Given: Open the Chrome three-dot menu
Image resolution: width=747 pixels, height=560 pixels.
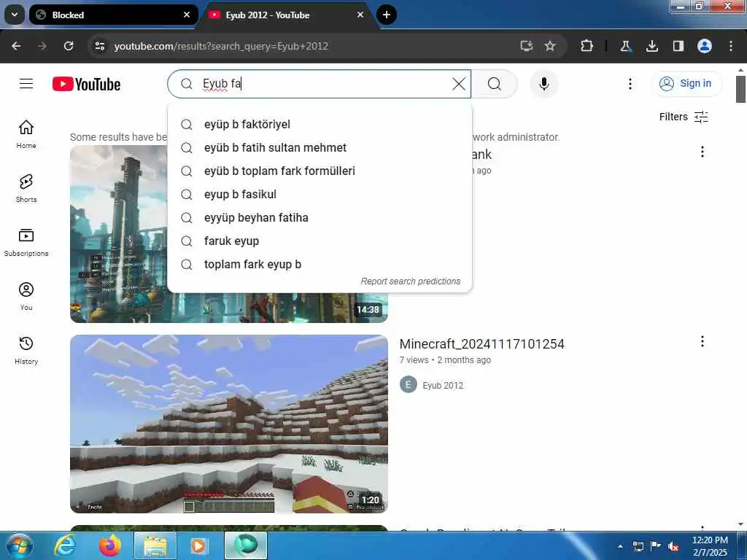Looking at the screenshot, I should (731, 46).
